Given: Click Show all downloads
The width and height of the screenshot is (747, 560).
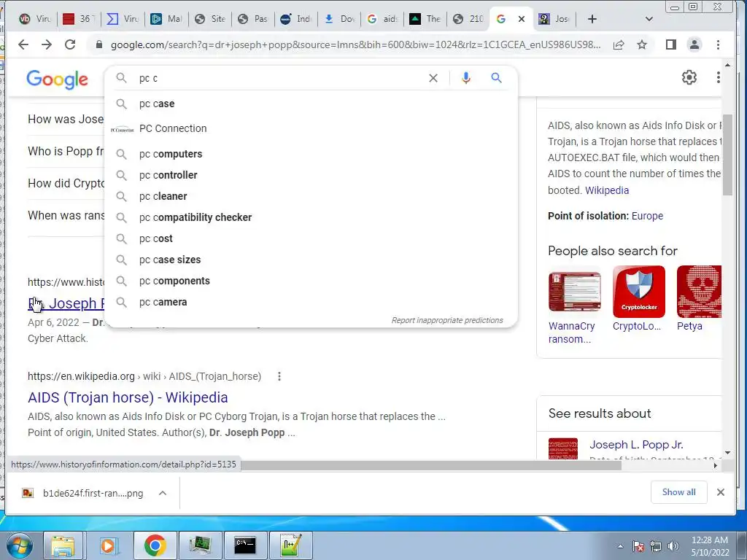Looking at the screenshot, I should [x=679, y=492].
